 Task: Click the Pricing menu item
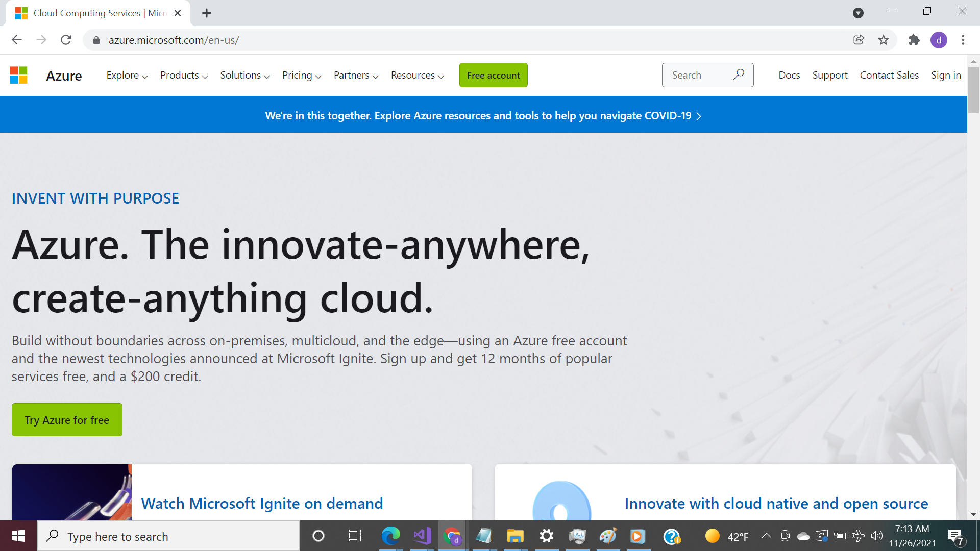click(x=301, y=76)
